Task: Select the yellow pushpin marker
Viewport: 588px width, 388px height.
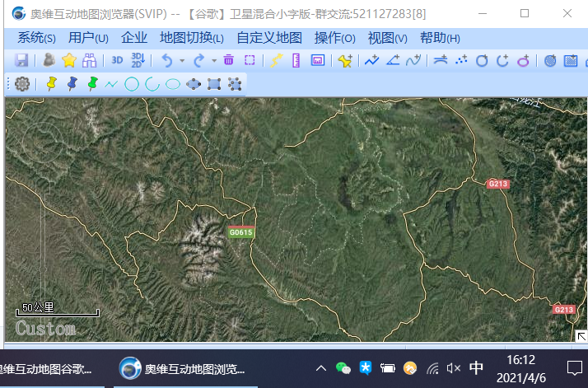Action: pos(51,84)
